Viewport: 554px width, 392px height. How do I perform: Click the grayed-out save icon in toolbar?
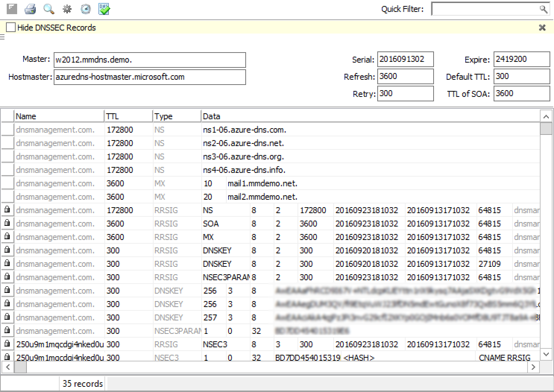click(x=12, y=9)
